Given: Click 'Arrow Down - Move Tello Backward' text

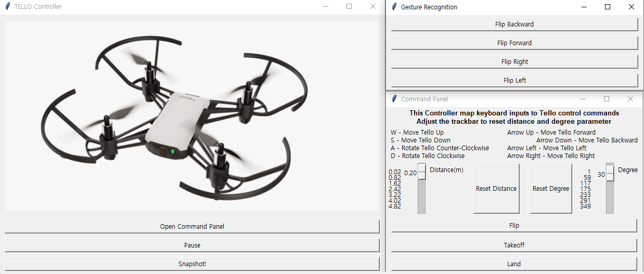Looking at the screenshot, I should (x=587, y=140).
